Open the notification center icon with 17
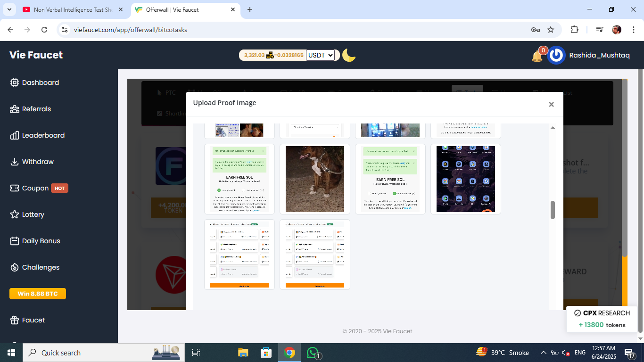The height and width of the screenshot is (362, 644). (x=630, y=353)
